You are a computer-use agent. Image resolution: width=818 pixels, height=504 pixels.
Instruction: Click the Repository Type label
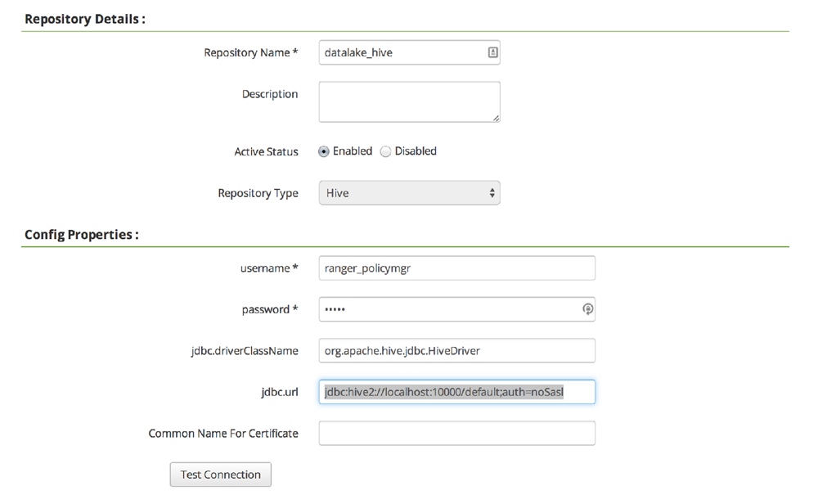pos(258,193)
